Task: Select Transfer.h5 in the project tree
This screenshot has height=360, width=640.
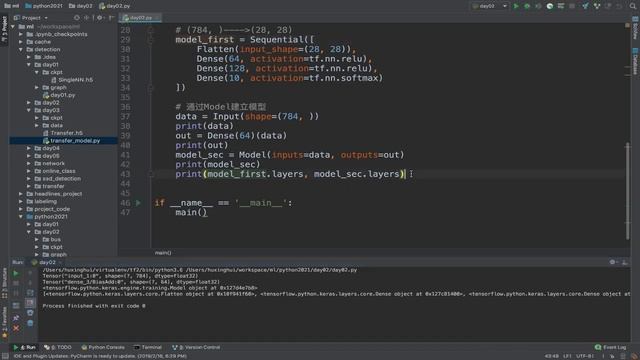Action: pyautogui.click(x=63, y=133)
